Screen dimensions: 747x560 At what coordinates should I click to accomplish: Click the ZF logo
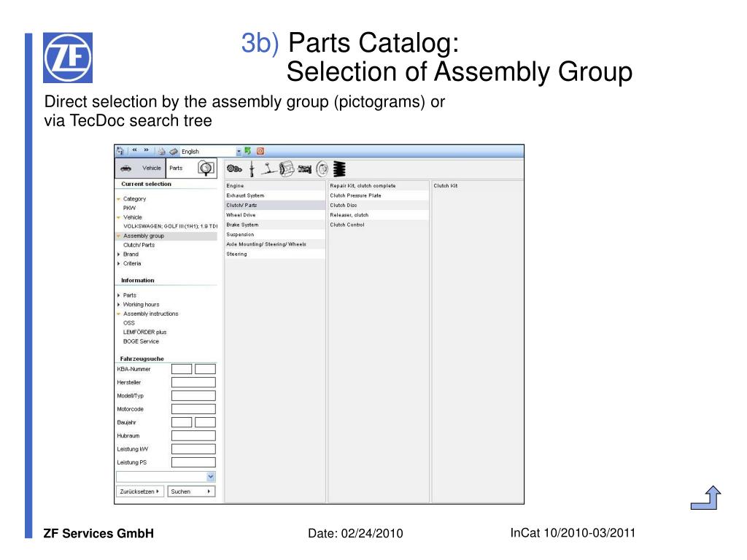click(68, 58)
